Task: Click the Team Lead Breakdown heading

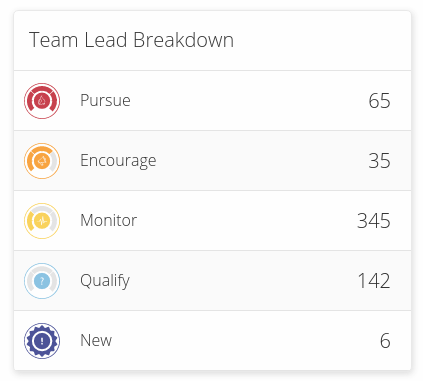Action: pyautogui.click(x=131, y=40)
